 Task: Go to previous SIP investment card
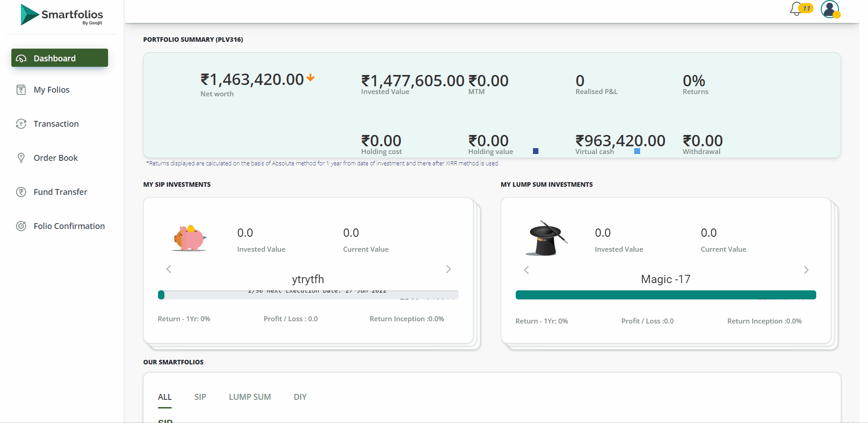coord(169,269)
